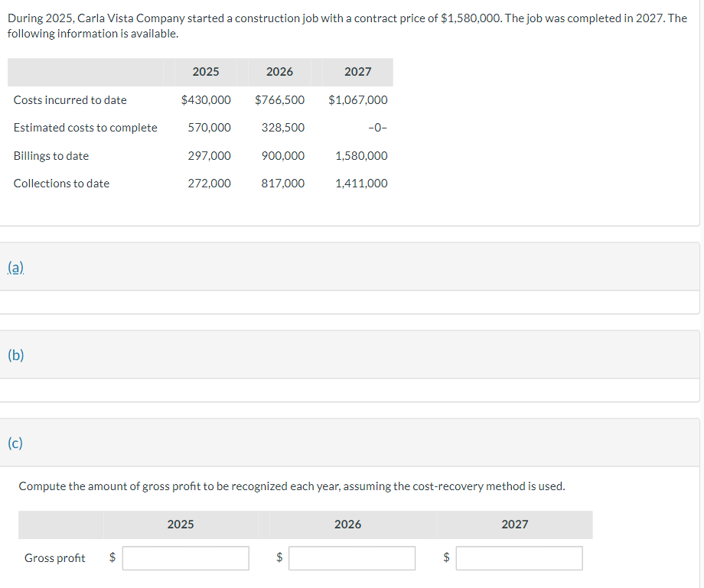Select the 2026 column header in data table
Viewport: 704px width, 588px height.
point(279,72)
